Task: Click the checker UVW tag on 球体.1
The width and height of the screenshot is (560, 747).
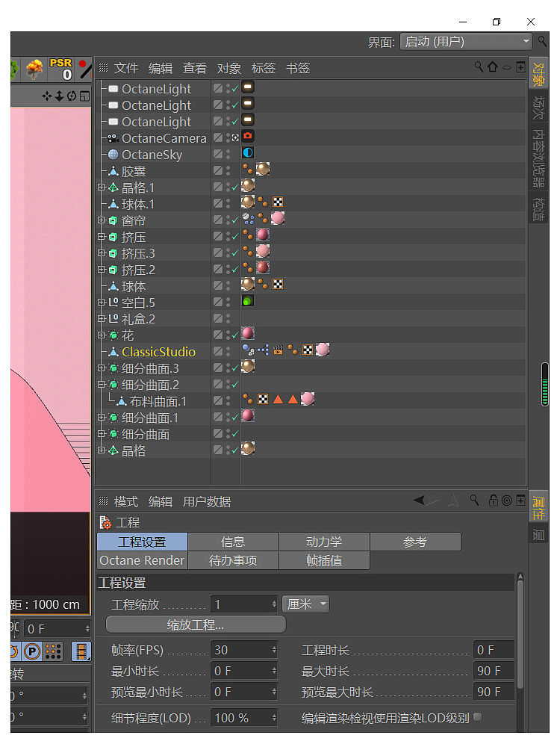Action: [x=278, y=202]
